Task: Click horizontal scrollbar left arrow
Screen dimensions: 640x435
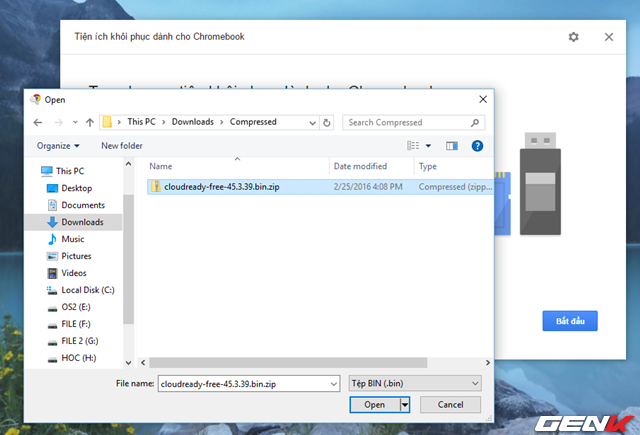Action: [143, 363]
